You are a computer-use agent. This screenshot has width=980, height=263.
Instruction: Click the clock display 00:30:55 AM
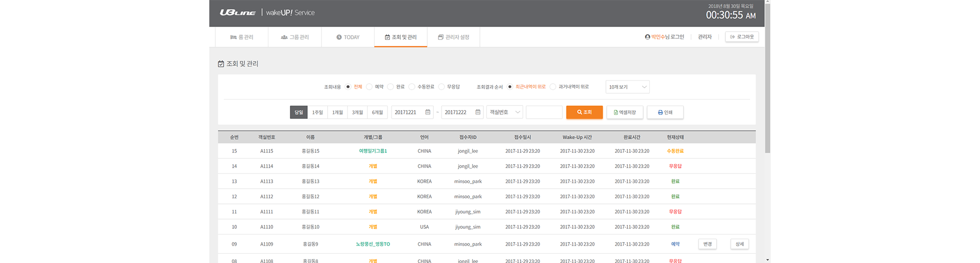click(731, 15)
